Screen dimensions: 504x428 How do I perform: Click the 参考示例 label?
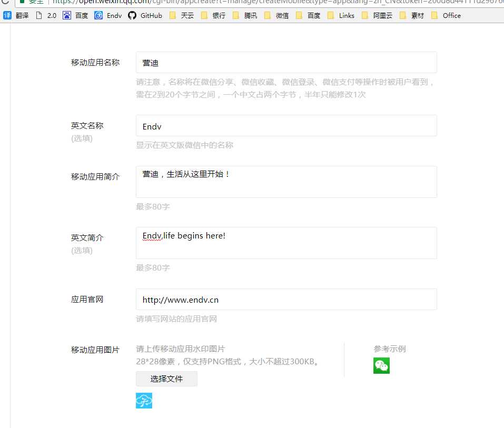tap(390, 349)
